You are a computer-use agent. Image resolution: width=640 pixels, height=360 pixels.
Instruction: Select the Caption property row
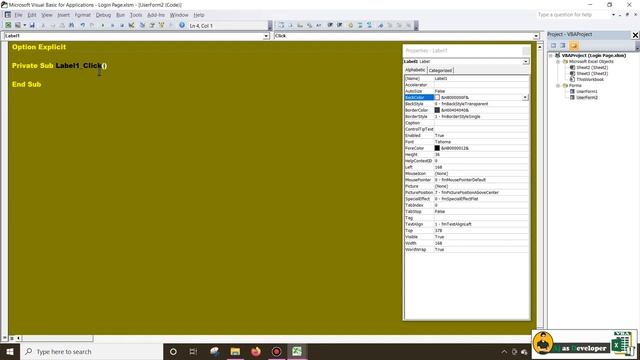(467, 123)
